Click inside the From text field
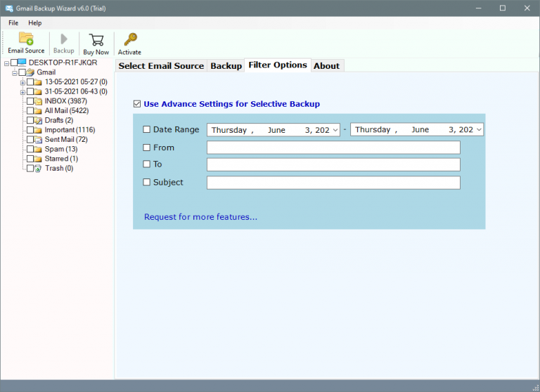The height and width of the screenshot is (392, 540). 333,148
